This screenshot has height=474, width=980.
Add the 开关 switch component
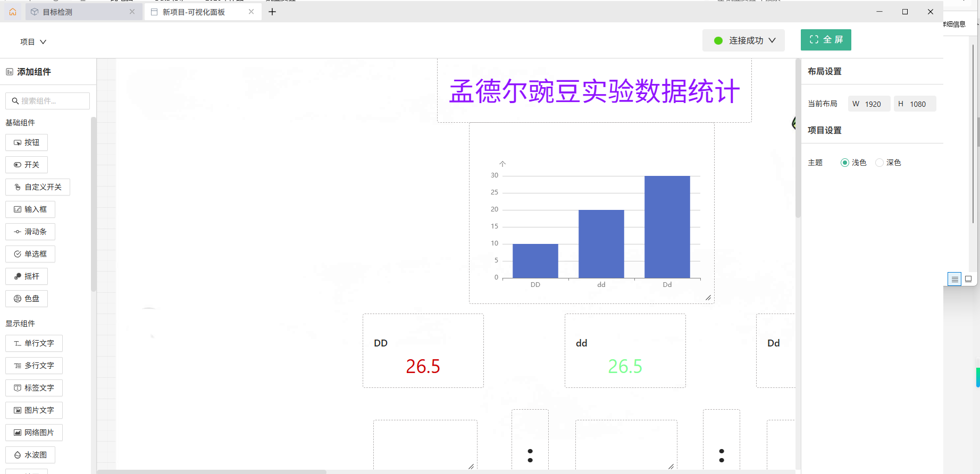point(27,165)
